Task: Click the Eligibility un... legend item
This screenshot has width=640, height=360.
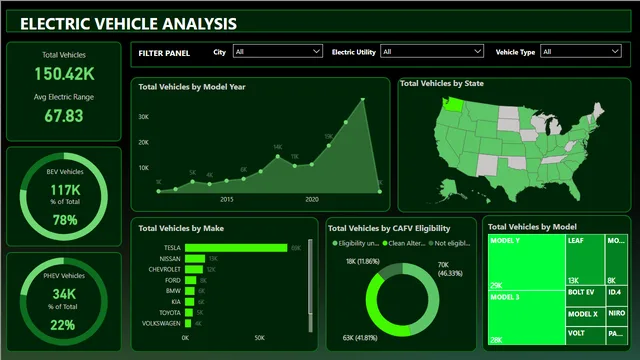Action: (356, 243)
